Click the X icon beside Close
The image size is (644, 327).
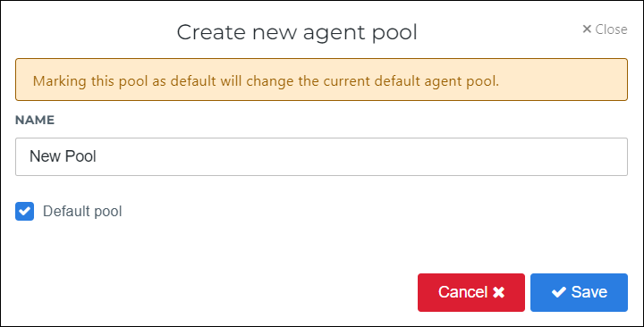tap(587, 29)
